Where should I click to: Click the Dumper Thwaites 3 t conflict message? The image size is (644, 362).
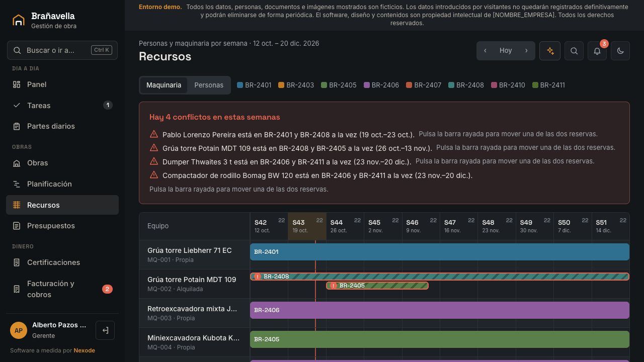(287, 162)
